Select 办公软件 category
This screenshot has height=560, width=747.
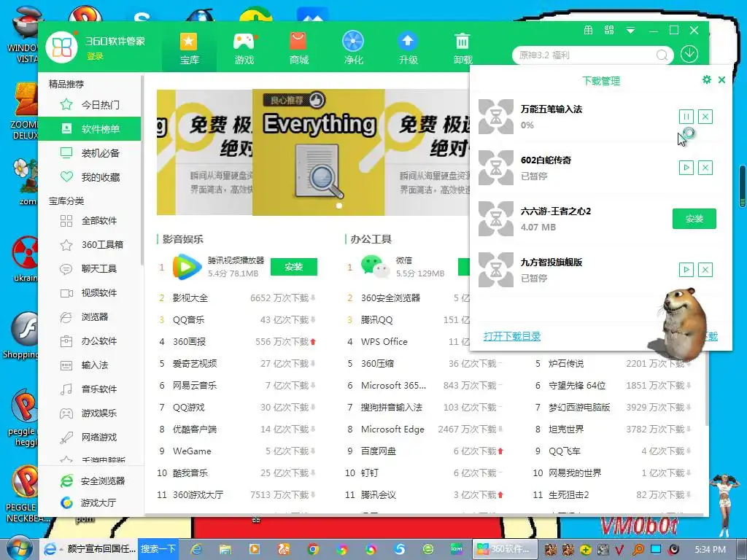pos(90,341)
